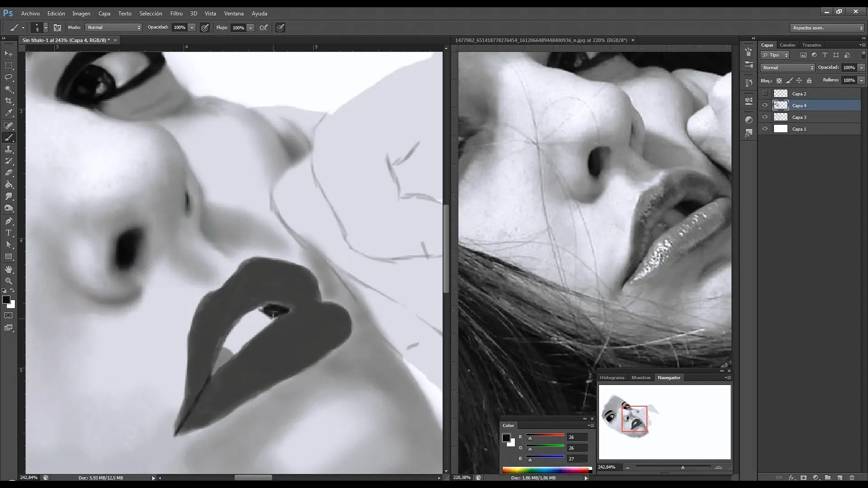The height and width of the screenshot is (488, 868).
Task: Toggle pressure for size button
Action: 280,28
